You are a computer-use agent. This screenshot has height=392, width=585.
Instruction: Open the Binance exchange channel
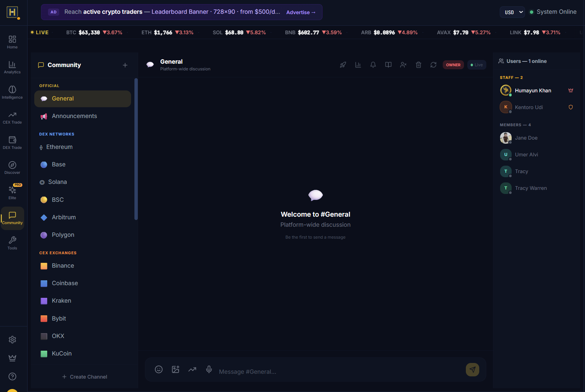pos(83,266)
